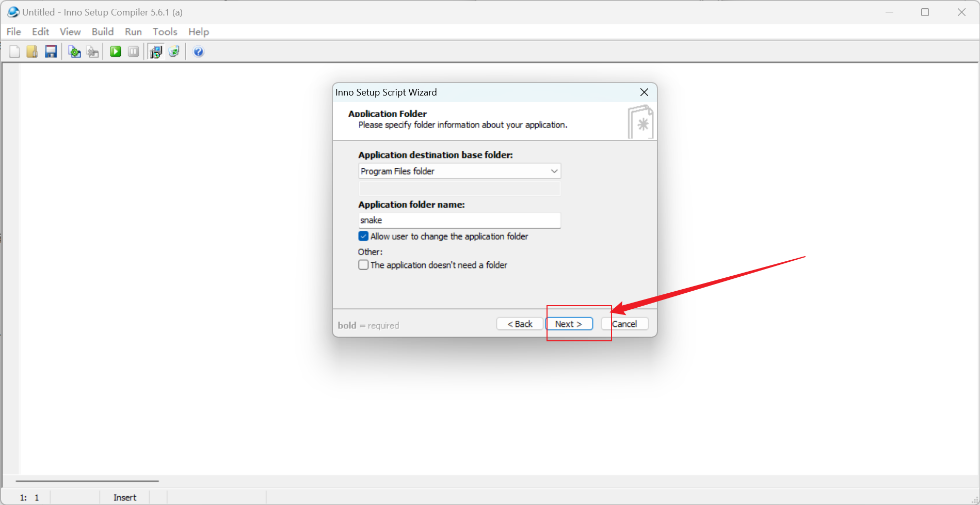Close the Inno Setup Script Wizard dialog
The image size is (980, 505).
[644, 92]
